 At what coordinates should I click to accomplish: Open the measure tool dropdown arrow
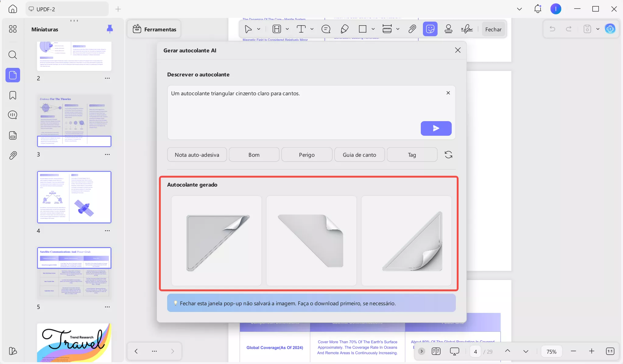pyautogui.click(x=398, y=29)
